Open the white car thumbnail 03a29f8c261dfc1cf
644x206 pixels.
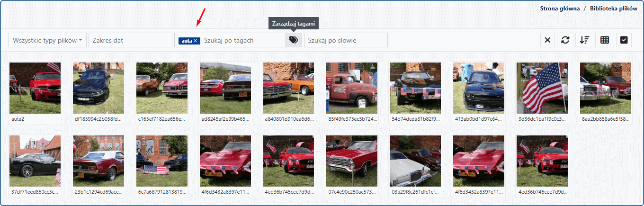click(415, 161)
